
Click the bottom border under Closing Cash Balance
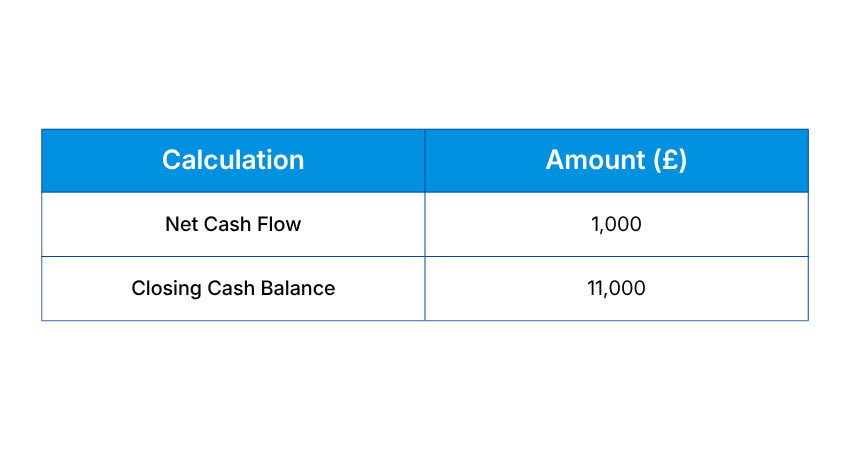(233, 320)
